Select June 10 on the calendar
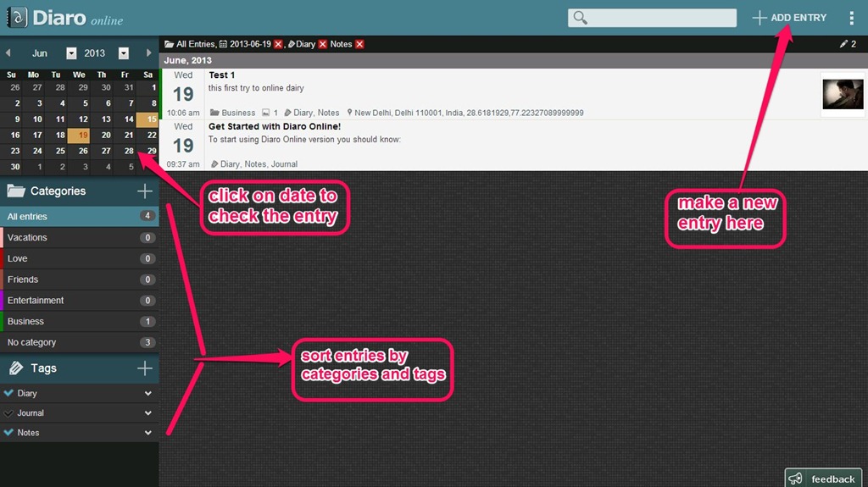 [x=34, y=119]
